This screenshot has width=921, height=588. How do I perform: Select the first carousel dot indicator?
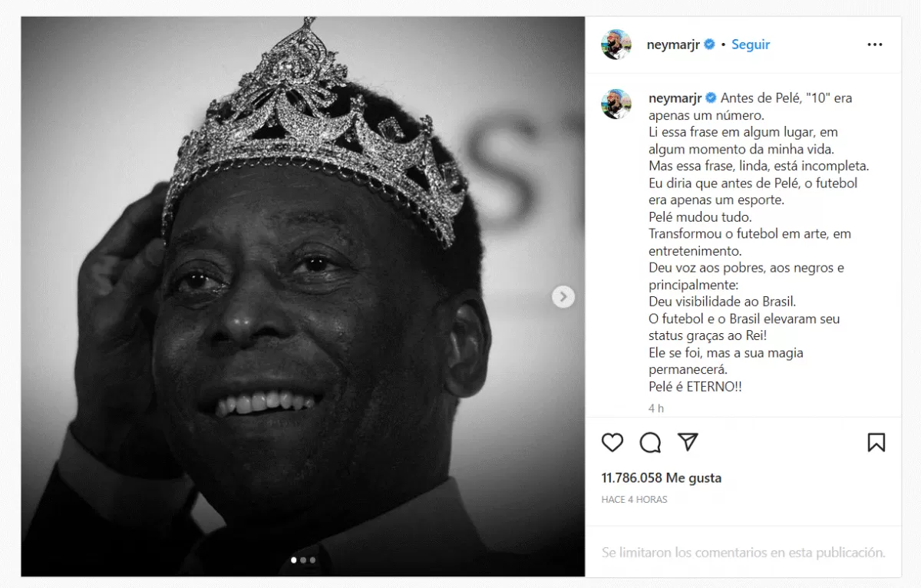(x=294, y=560)
